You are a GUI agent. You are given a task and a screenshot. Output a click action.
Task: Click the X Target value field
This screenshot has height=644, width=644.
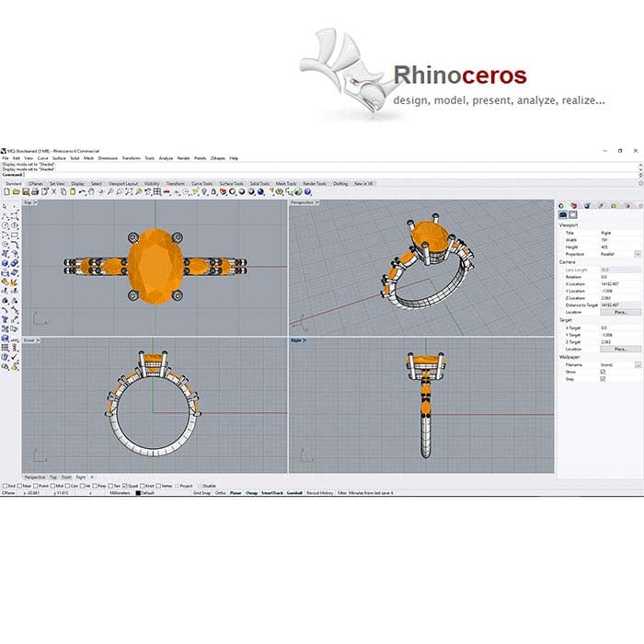coord(621,328)
